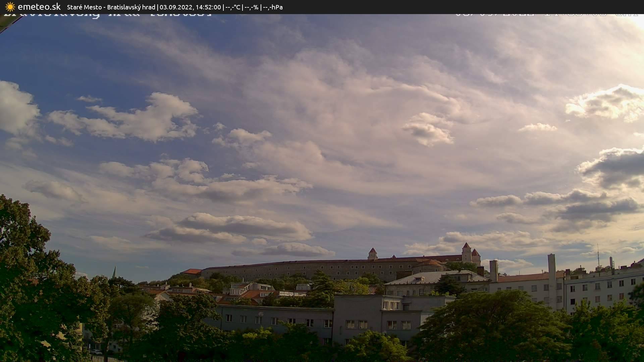Select the humidity reading "--,-%"

click(x=252, y=7)
